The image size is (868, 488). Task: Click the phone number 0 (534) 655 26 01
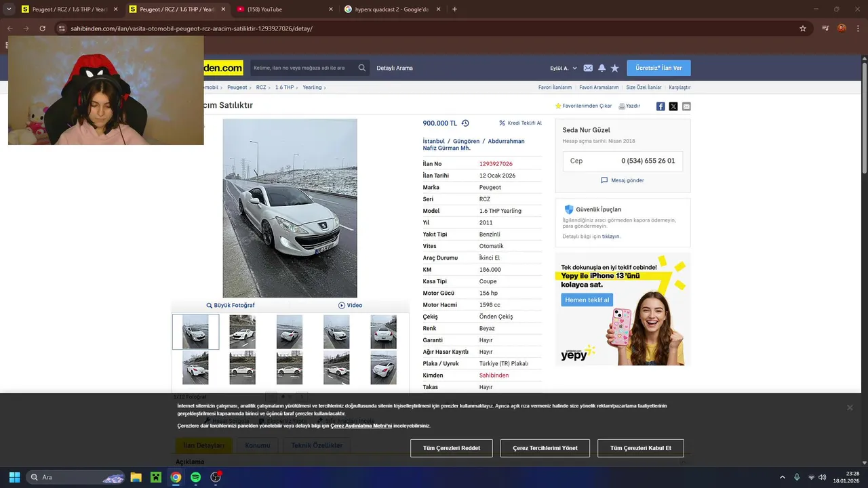pyautogui.click(x=648, y=161)
